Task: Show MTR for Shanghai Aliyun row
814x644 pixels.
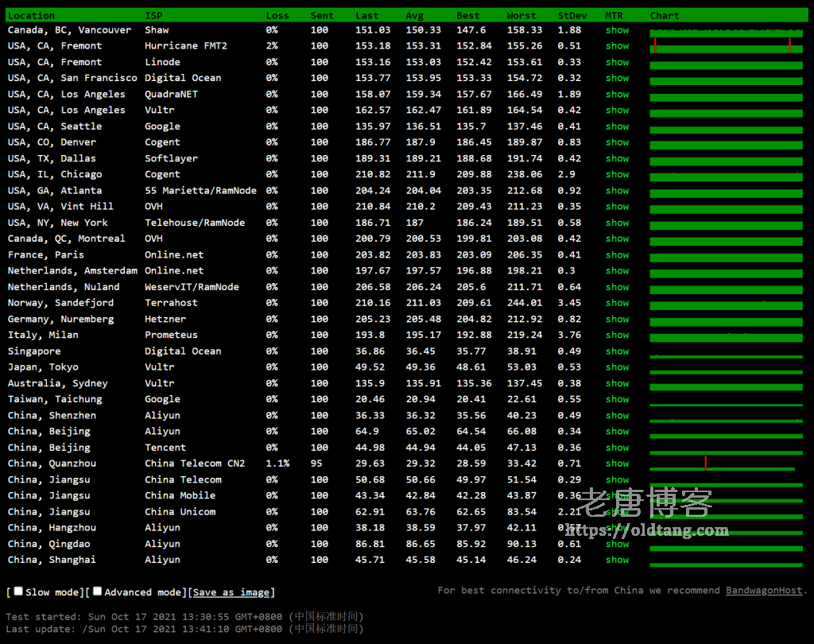Action: tap(617, 560)
